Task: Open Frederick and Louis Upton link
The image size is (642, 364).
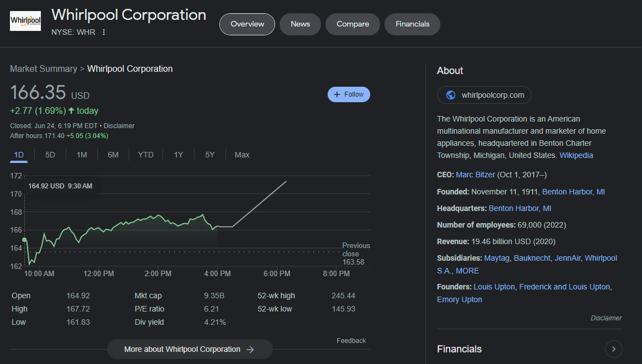Action: click(565, 287)
